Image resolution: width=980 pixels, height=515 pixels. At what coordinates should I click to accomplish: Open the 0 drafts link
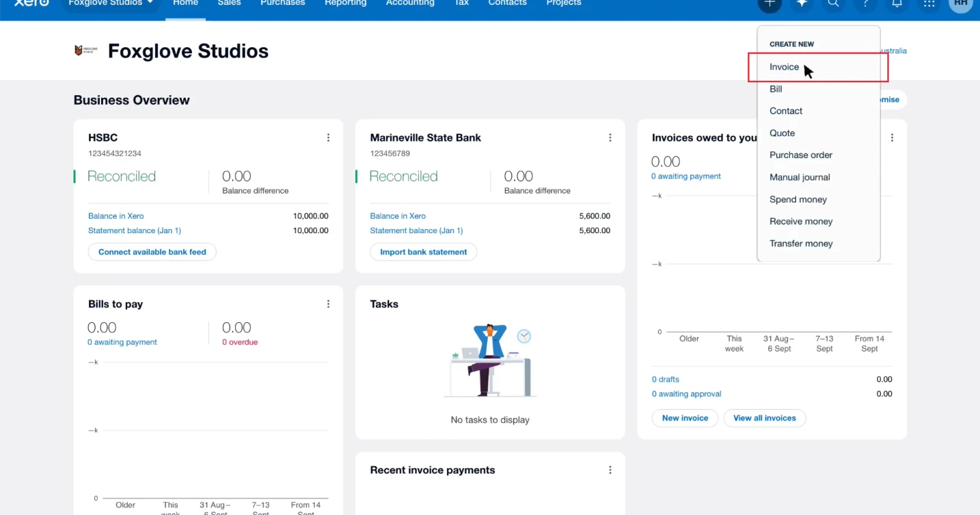(x=666, y=380)
